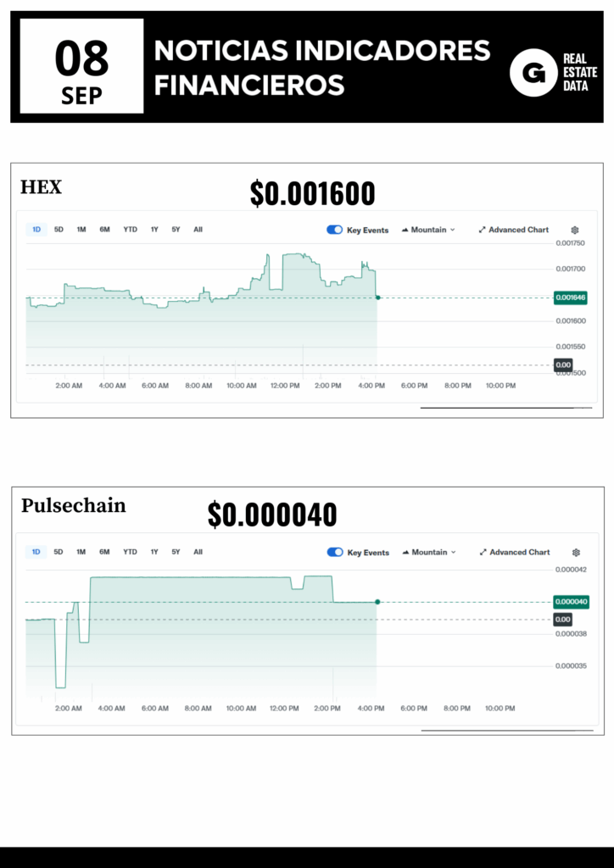The width and height of the screenshot is (614, 868).
Task: Choose YTD range on the HEX chart
Action: click(x=130, y=230)
